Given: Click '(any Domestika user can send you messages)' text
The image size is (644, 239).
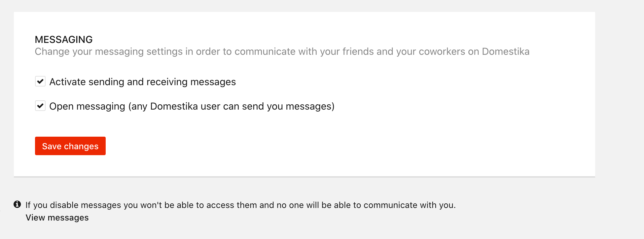Looking at the screenshot, I should point(231,106).
